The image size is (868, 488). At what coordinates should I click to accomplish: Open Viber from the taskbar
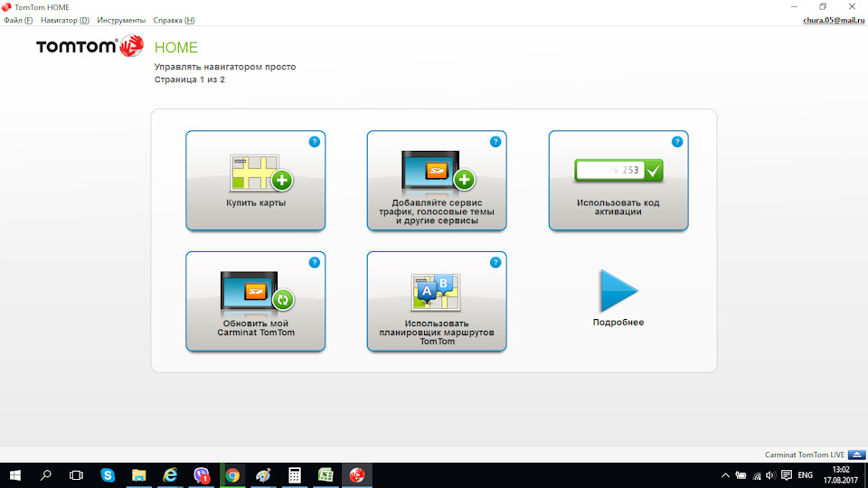(x=202, y=475)
